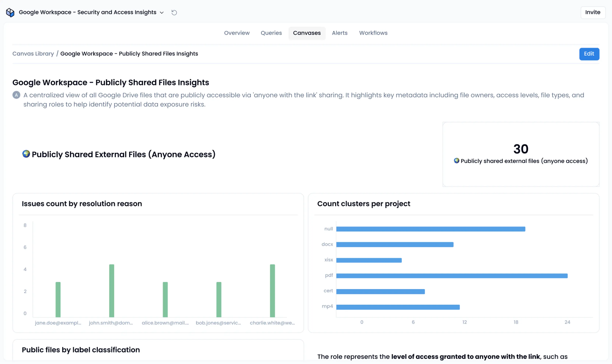Click the cube app logo icon
The width and height of the screenshot is (612, 364).
tap(10, 12)
